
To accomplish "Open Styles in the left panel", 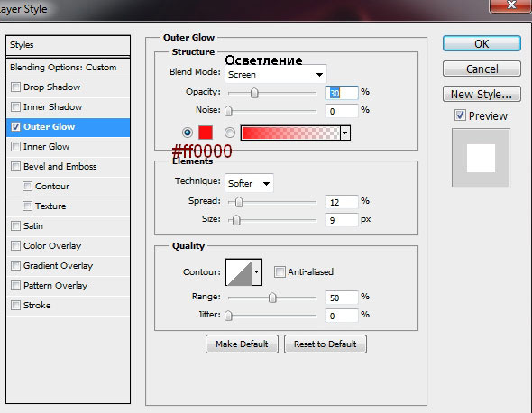I will (22, 45).
